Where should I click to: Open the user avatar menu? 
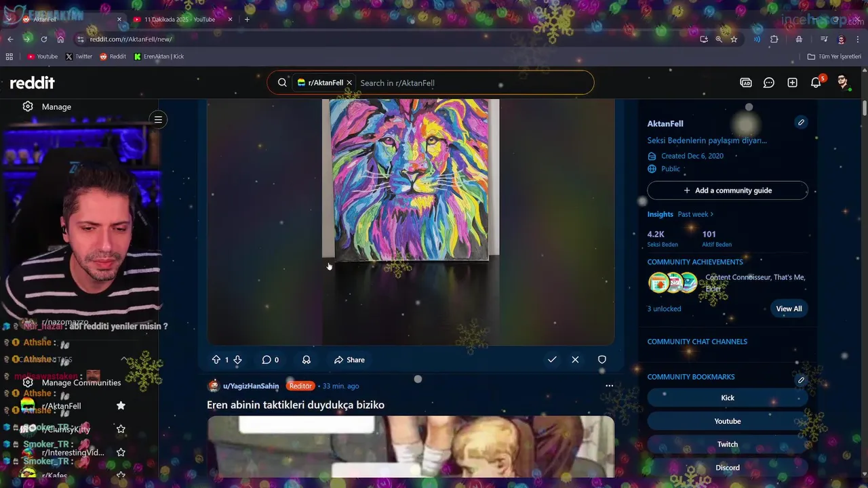pos(843,83)
